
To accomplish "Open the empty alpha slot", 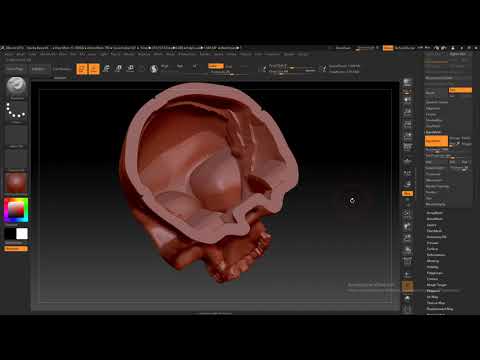I will tap(16, 136).
